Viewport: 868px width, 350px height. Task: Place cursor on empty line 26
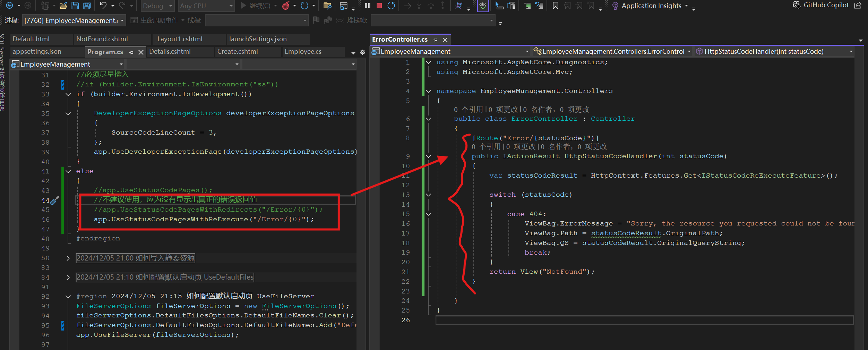(644, 320)
